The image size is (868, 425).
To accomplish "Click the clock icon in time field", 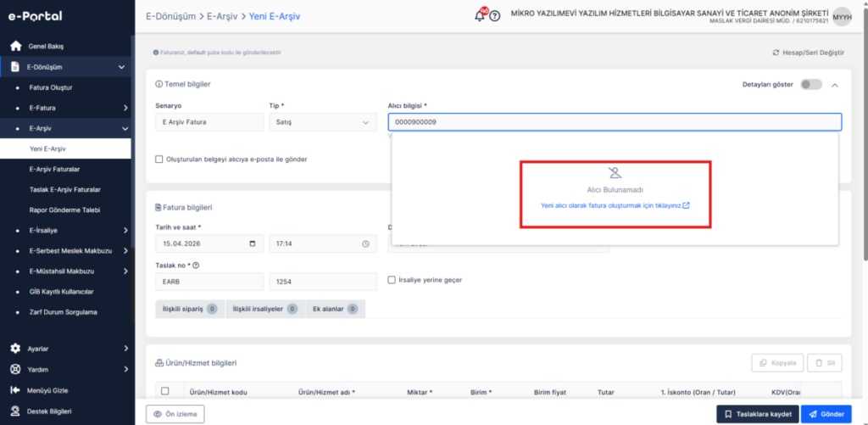I will coord(365,243).
